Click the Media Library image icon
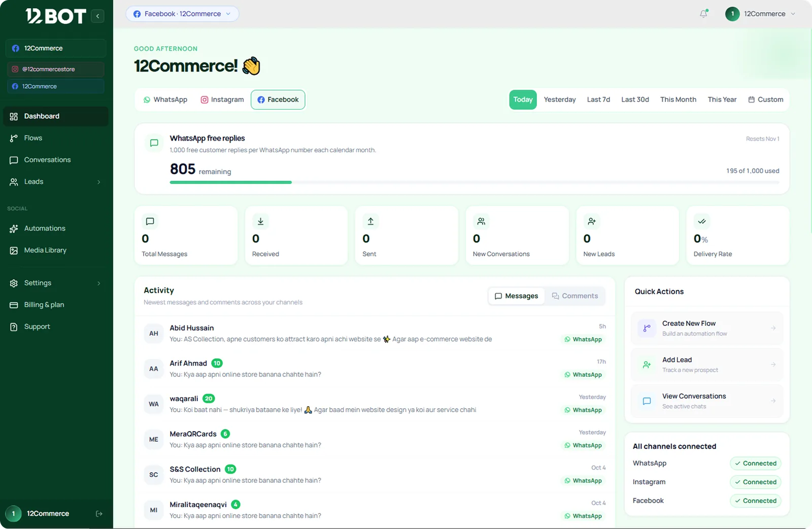812x529 pixels. 14,250
